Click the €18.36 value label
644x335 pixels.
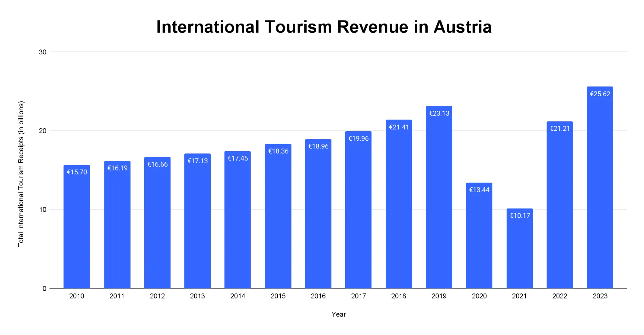278,151
